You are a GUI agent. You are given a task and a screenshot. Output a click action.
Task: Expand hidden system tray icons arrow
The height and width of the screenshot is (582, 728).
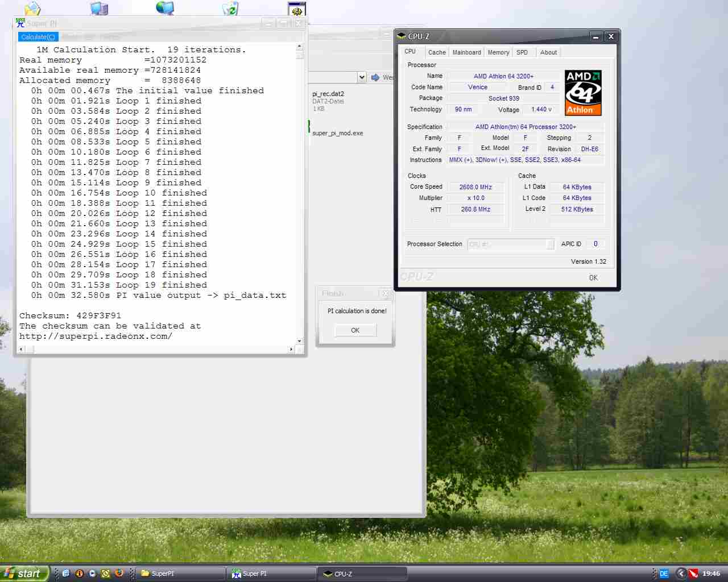(x=681, y=573)
